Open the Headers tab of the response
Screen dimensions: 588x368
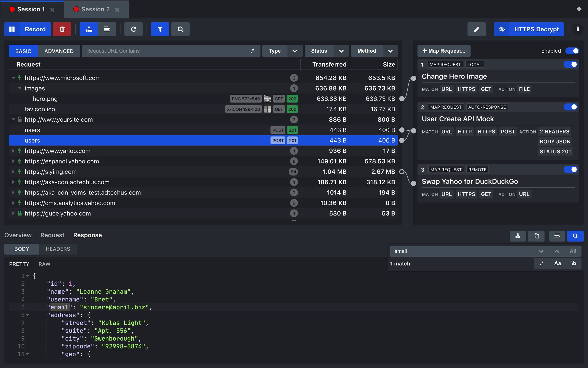(x=58, y=249)
